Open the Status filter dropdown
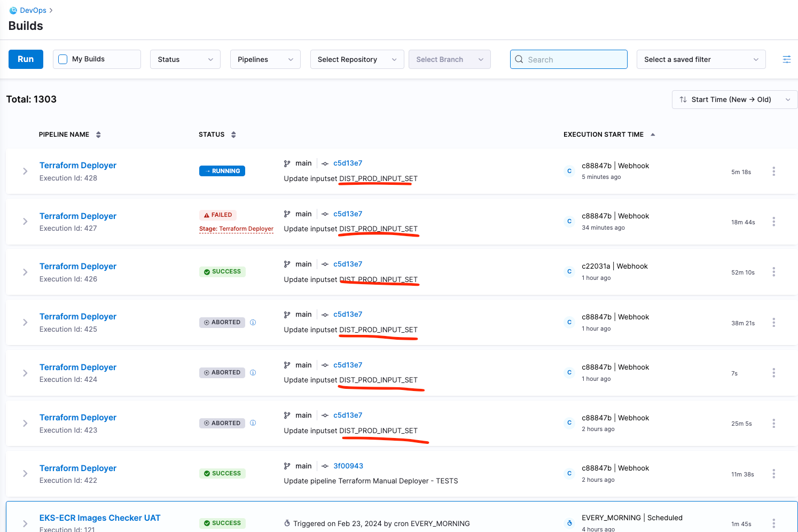The image size is (798, 532). (185, 59)
